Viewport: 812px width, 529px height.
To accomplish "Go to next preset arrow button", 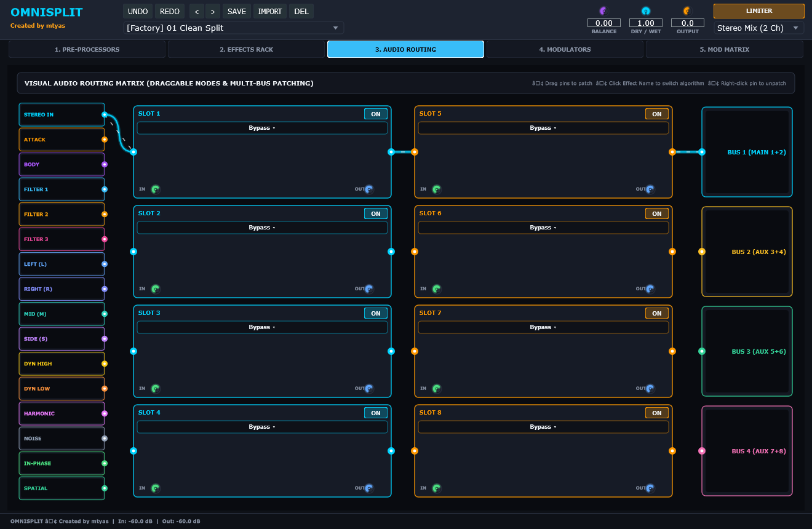I will [x=213, y=11].
